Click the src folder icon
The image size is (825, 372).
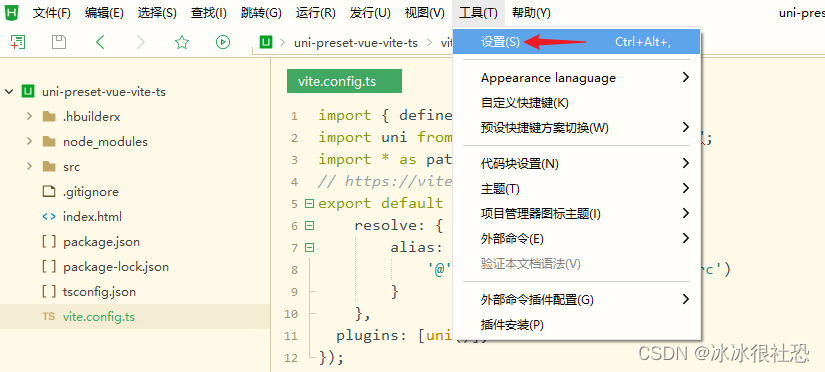coord(49,167)
